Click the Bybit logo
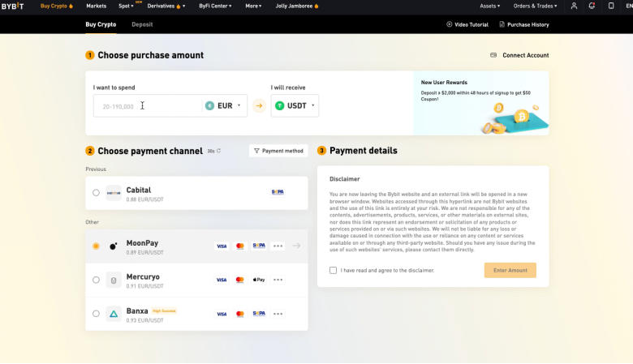 tap(12, 6)
